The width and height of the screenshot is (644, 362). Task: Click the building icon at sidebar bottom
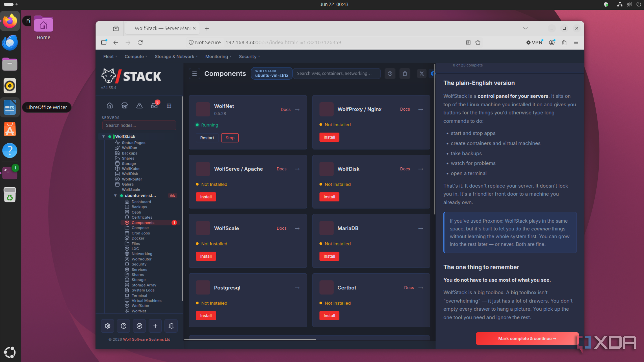tap(171, 326)
